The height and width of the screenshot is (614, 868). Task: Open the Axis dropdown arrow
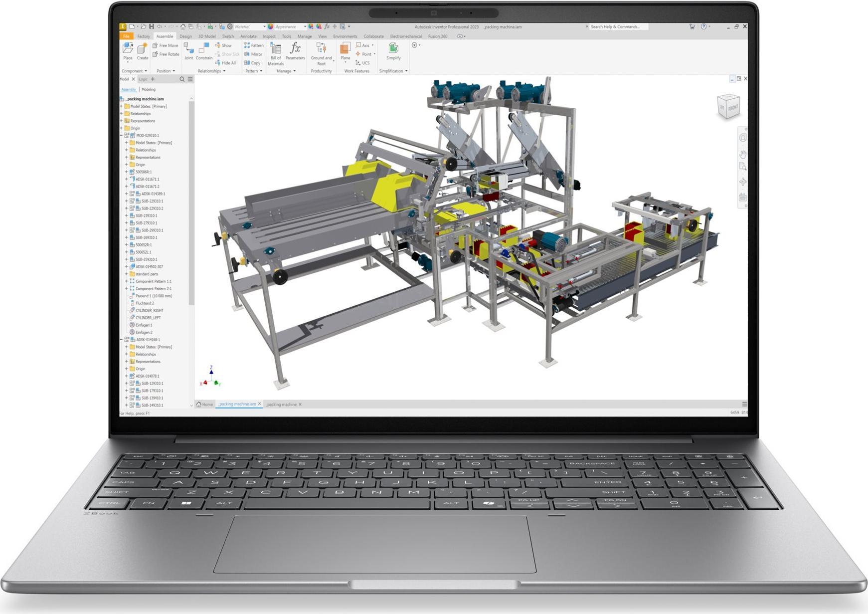(372, 45)
